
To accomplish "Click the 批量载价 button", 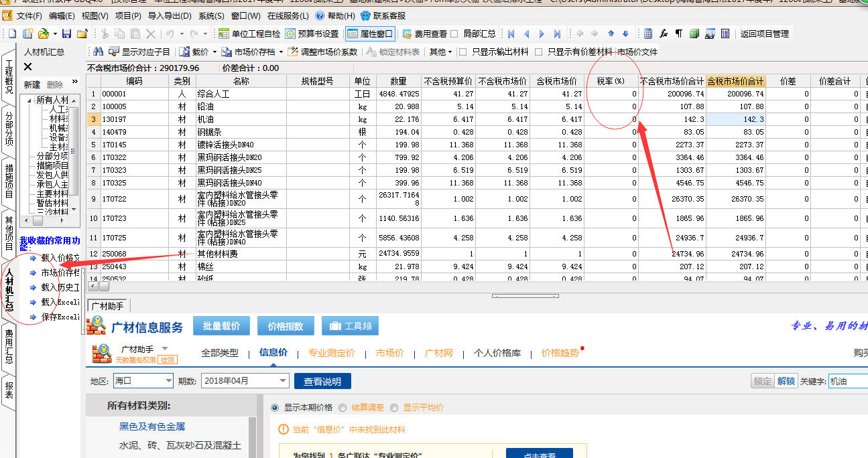I will point(221,326).
